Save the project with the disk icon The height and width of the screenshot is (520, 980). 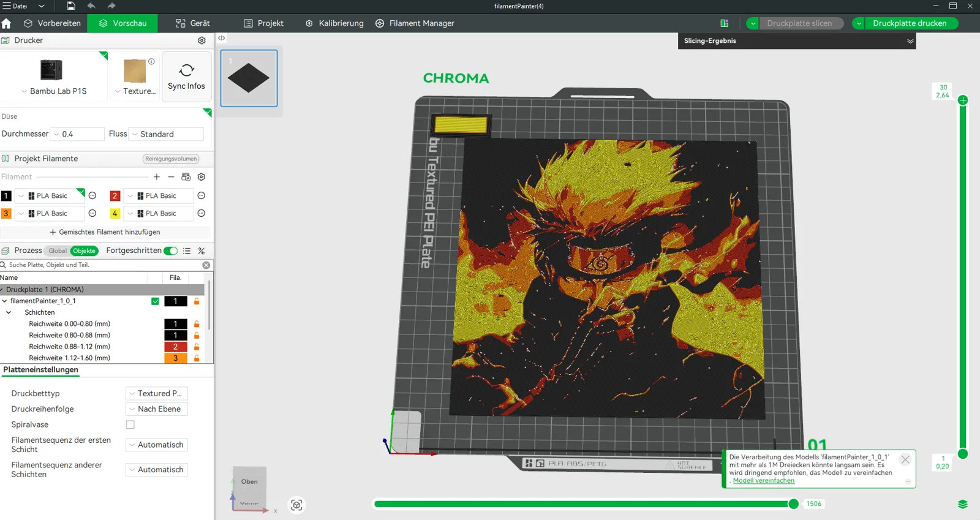tap(71, 6)
